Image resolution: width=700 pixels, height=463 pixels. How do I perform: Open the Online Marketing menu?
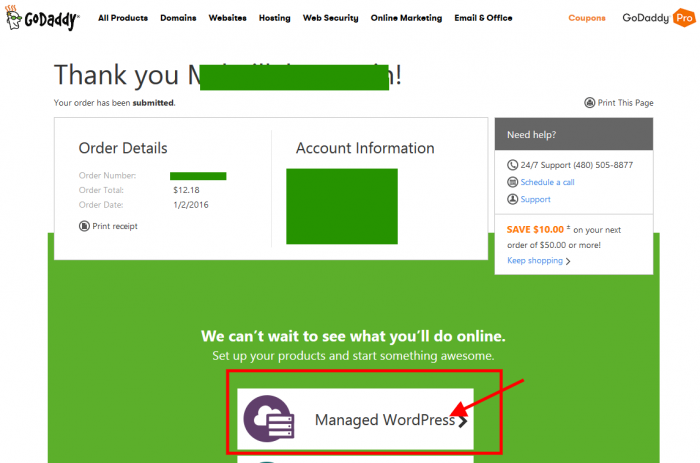(x=406, y=18)
